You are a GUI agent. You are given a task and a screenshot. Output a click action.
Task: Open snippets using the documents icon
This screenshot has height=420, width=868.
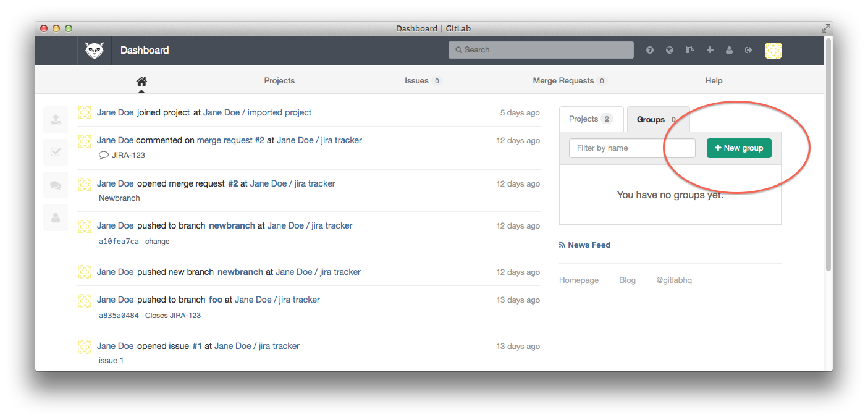(689, 50)
